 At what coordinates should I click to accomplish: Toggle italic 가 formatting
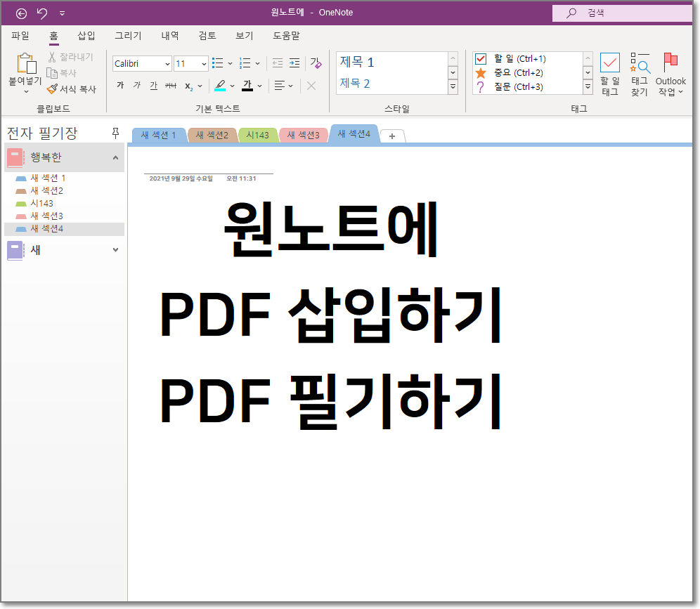tap(137, 85)
